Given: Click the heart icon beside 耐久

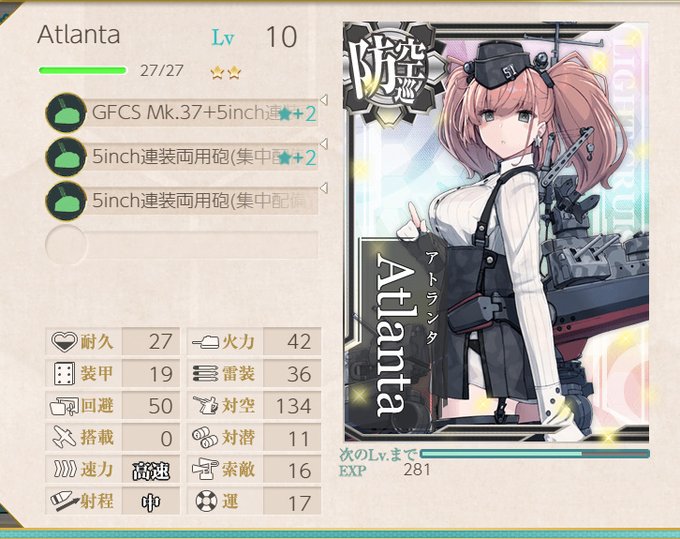Looking at the screenshot, I should tap(64, 342).
